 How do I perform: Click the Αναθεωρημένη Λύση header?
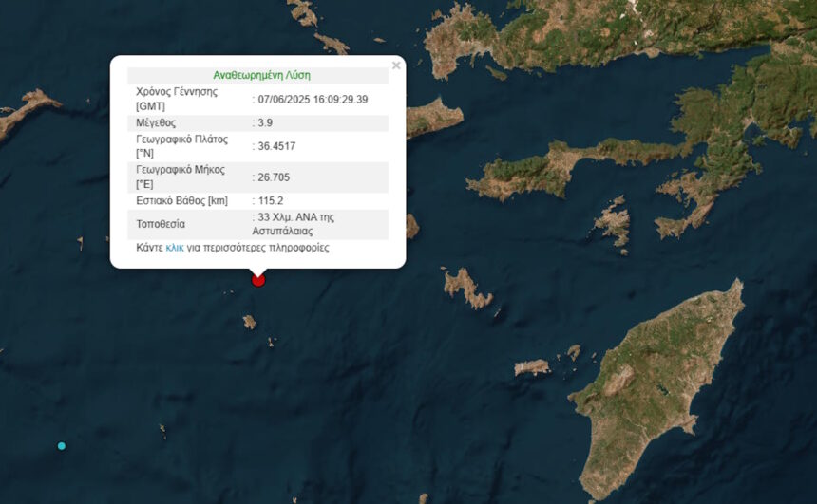tap(261, 76)
